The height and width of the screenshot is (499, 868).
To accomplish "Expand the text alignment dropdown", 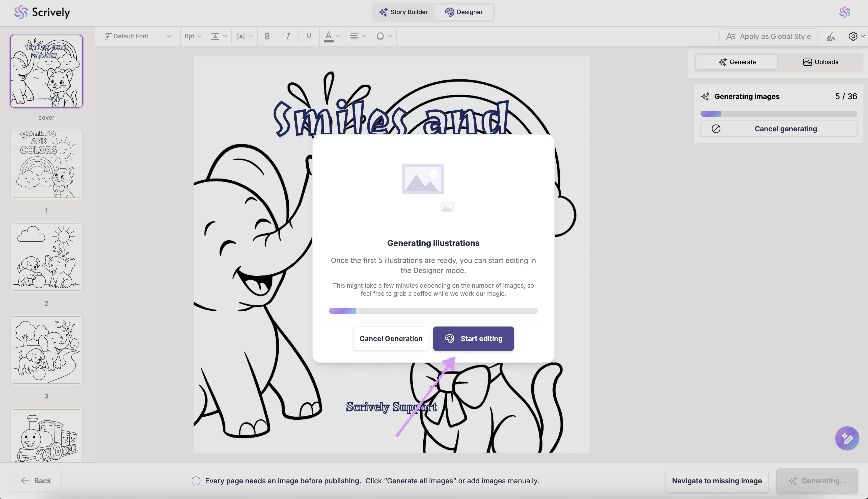I will (358, 36).
